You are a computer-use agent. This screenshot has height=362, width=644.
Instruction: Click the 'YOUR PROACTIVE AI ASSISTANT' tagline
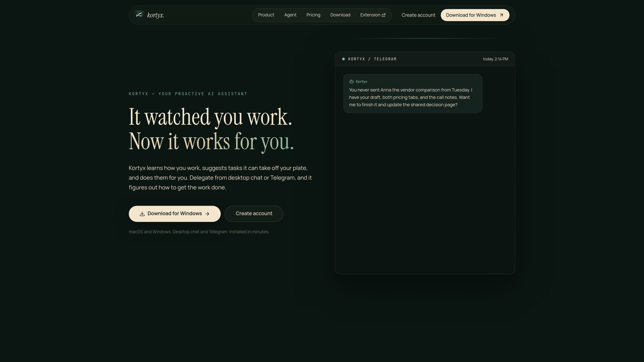pyautogui.click(x=203, y=94)
